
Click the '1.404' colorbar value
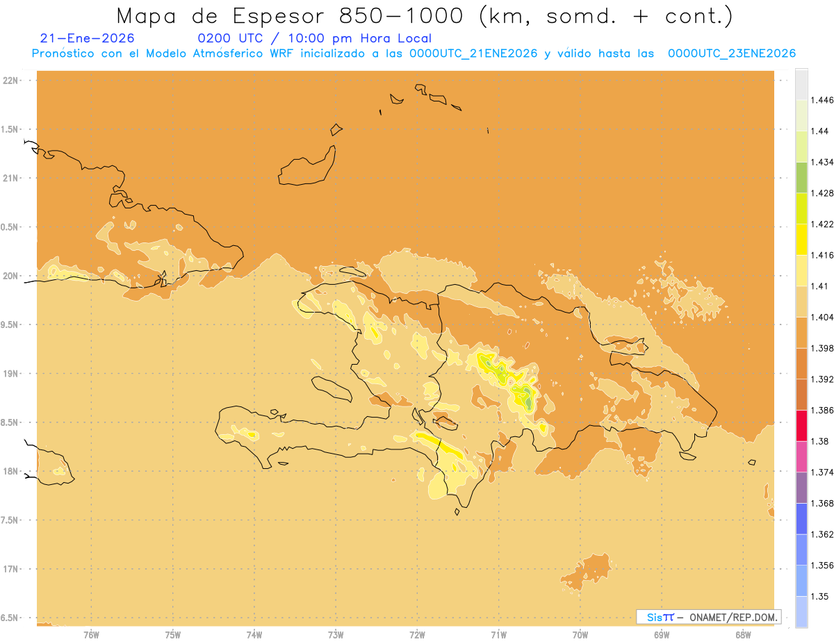(822, 317)
